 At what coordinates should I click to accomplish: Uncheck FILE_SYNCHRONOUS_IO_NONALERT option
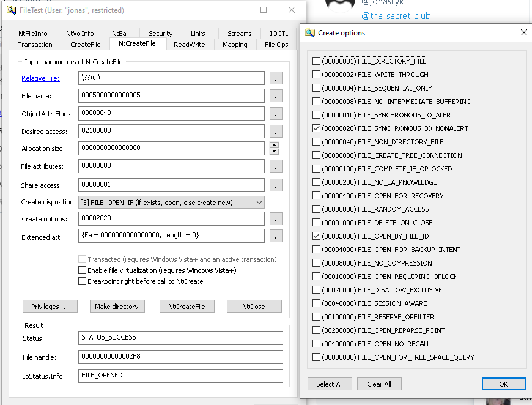click(316, 128)
